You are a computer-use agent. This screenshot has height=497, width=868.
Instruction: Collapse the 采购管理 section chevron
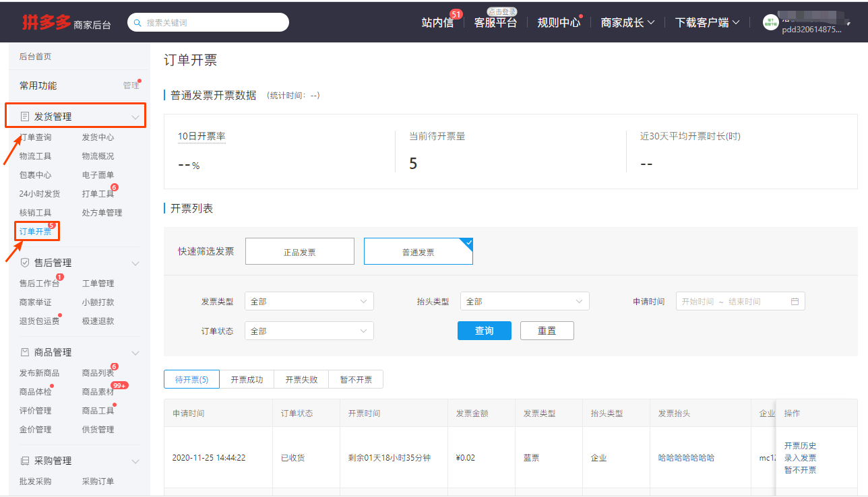[135, 461]
